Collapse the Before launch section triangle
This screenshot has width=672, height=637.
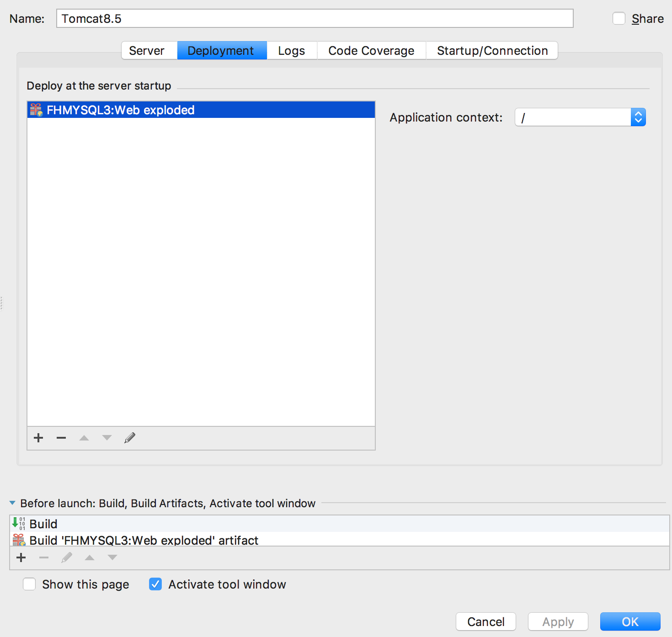[12, 503]
